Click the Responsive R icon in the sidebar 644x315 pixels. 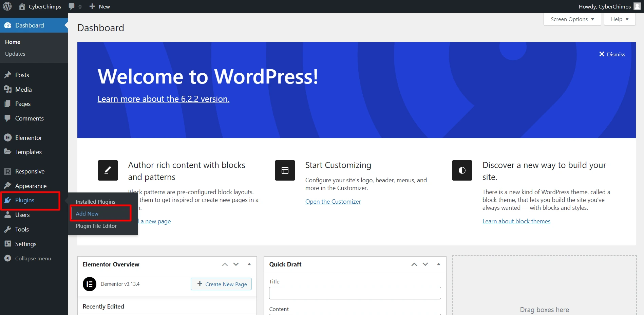click(x=8, y=171)
